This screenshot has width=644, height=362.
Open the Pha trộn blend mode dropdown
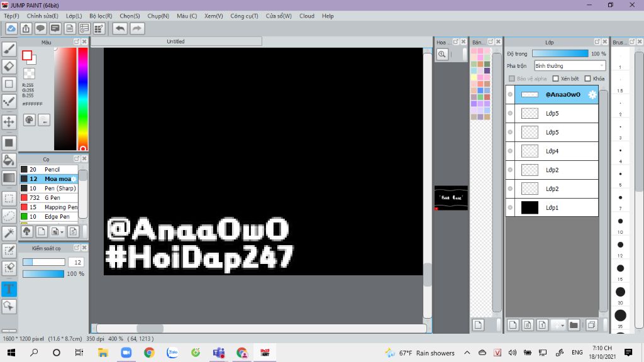(x=570, y=65)
